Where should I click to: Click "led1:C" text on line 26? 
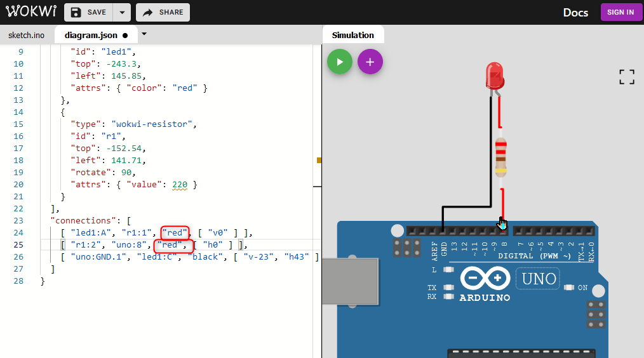(157, 256)
